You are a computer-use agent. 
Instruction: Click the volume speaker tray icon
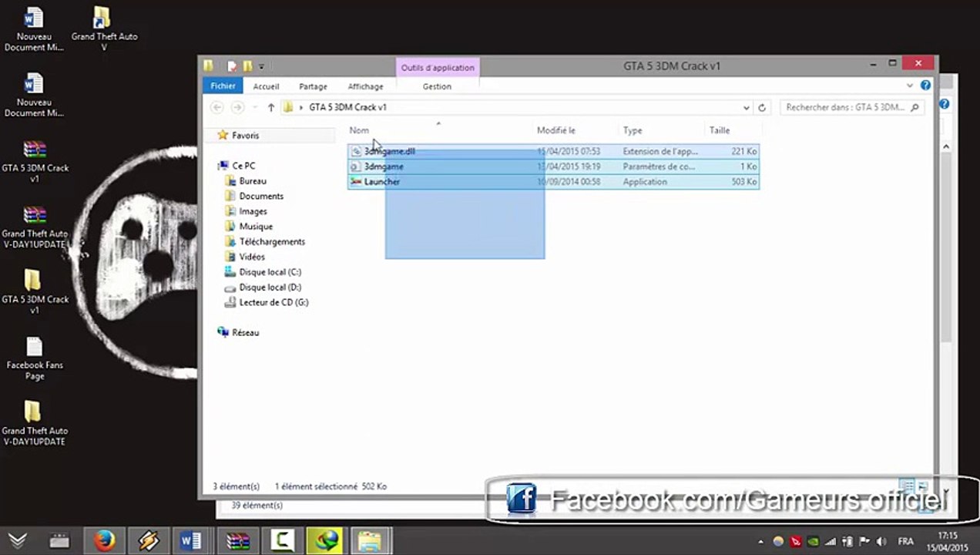881,542
